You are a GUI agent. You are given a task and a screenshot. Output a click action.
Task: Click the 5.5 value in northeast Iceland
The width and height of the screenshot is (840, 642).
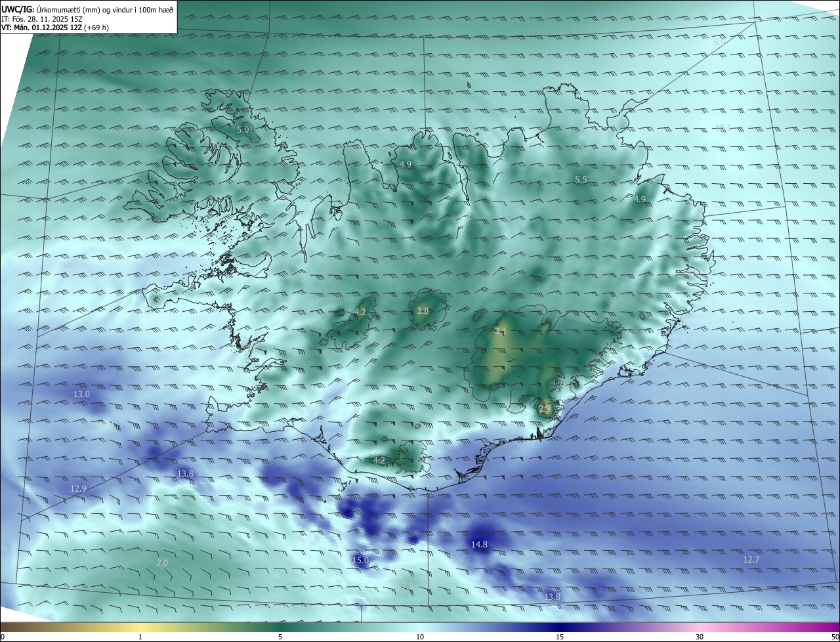tap(581, 180)
